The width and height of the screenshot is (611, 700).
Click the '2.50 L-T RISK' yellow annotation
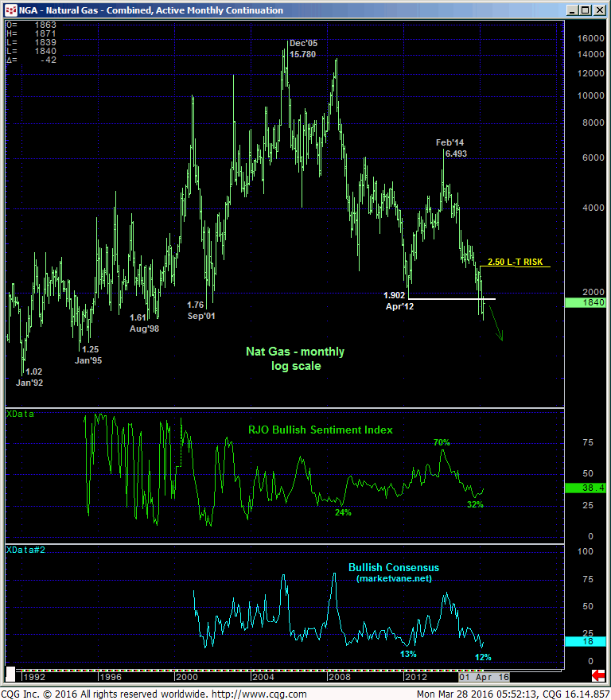point(515,262)
